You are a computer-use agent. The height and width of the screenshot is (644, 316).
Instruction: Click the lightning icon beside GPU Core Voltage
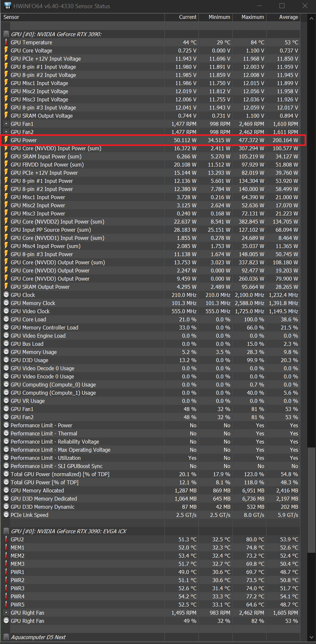coord(6,51)
